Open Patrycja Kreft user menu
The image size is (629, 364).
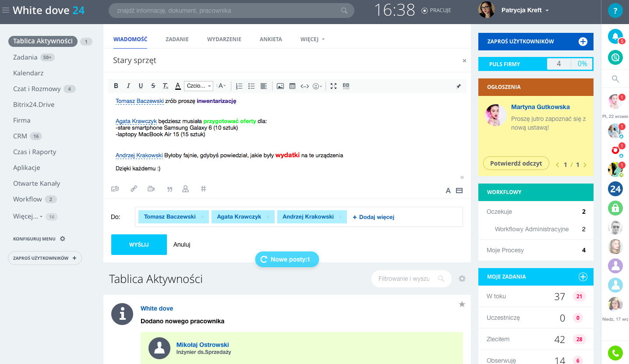tap(524, 10)
